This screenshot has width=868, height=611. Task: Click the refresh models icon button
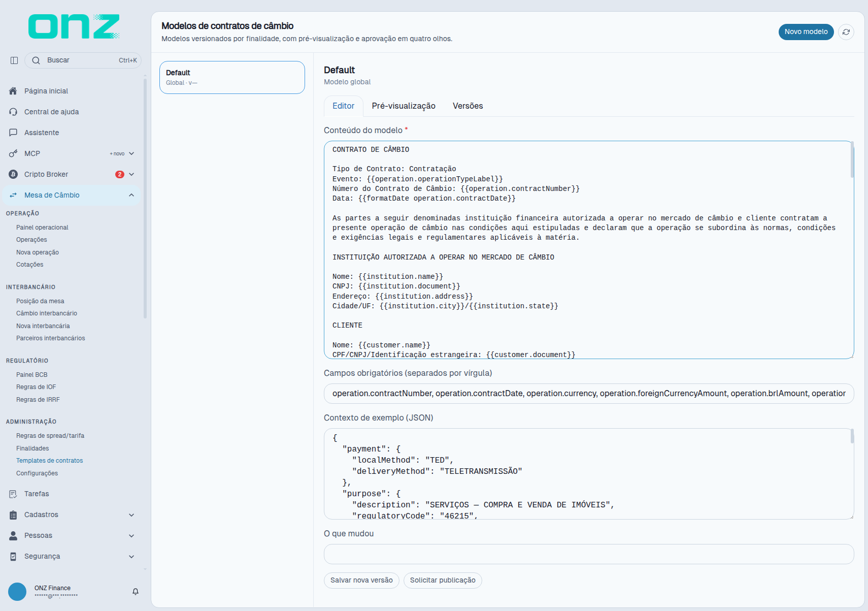click(x=846, y=32)
